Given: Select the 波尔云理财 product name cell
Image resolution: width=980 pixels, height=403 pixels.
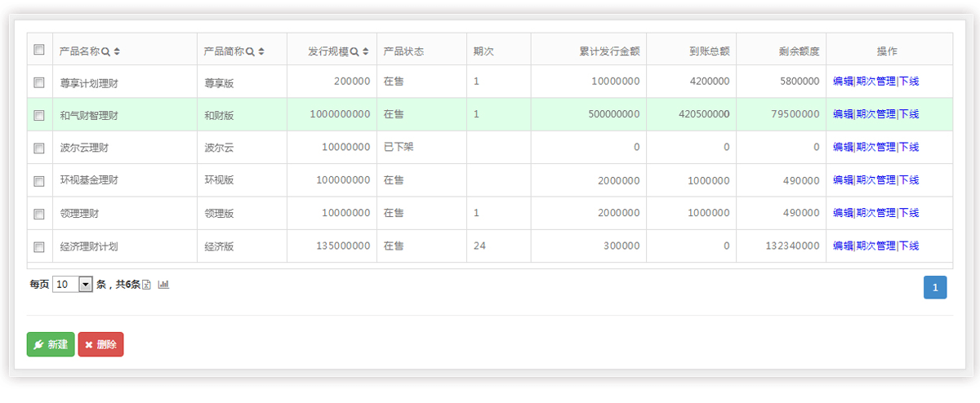Looking at the screenshot, I should 125,148.
